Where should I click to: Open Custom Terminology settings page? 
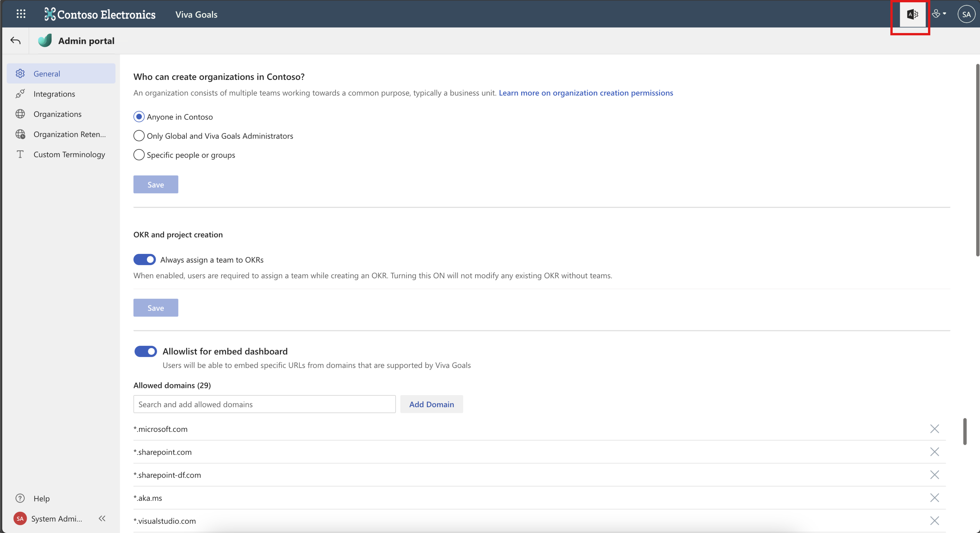click(x=69, y=154)
